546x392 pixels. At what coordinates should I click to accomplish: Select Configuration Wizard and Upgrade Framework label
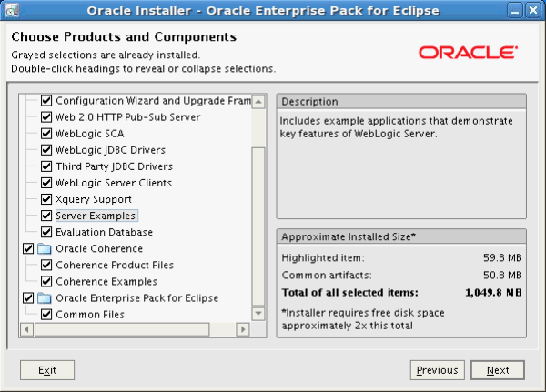tap(153, 101)
